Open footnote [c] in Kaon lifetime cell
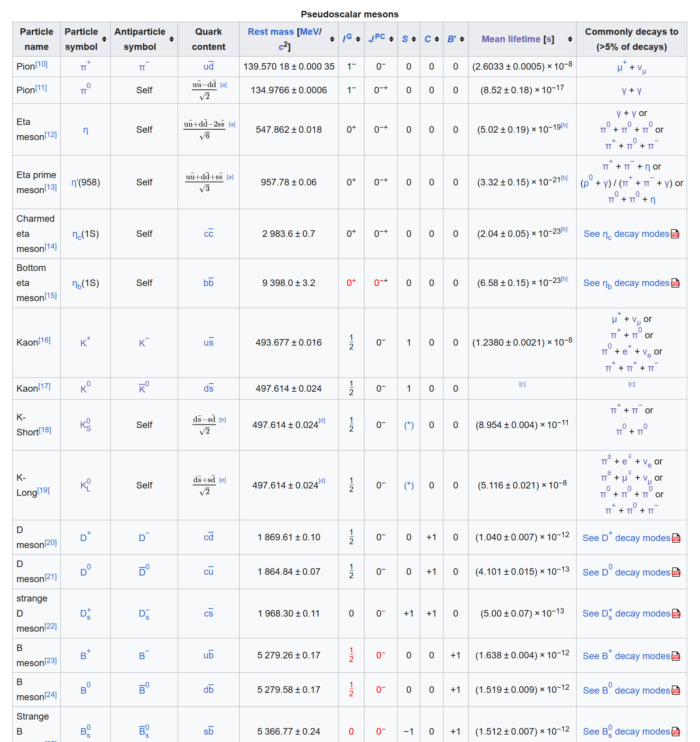Screen dimensions: 700x742 tap(522, 384)
